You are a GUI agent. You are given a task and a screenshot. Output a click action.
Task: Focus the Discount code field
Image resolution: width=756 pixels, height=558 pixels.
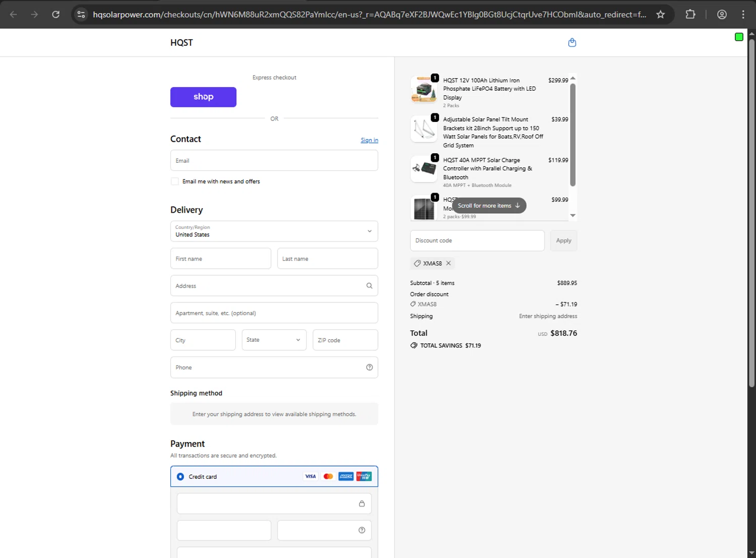pyautogui.click(x=477, y=240)
